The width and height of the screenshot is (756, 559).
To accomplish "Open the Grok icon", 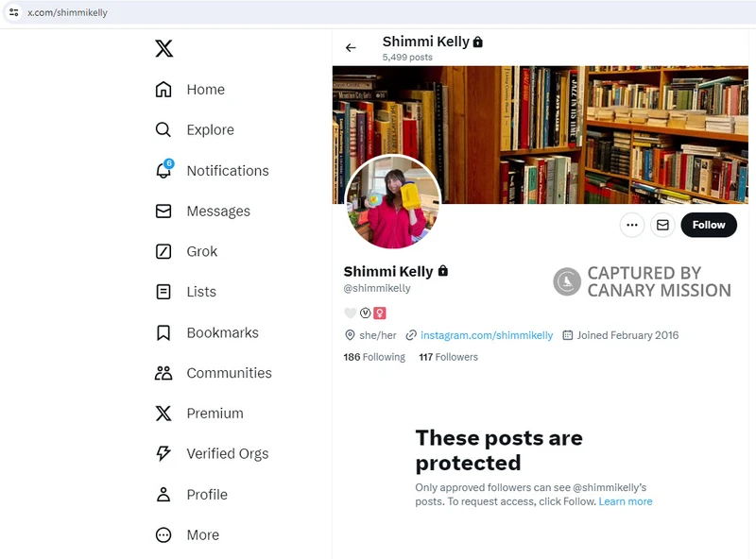I will click(x=163, y=251).
